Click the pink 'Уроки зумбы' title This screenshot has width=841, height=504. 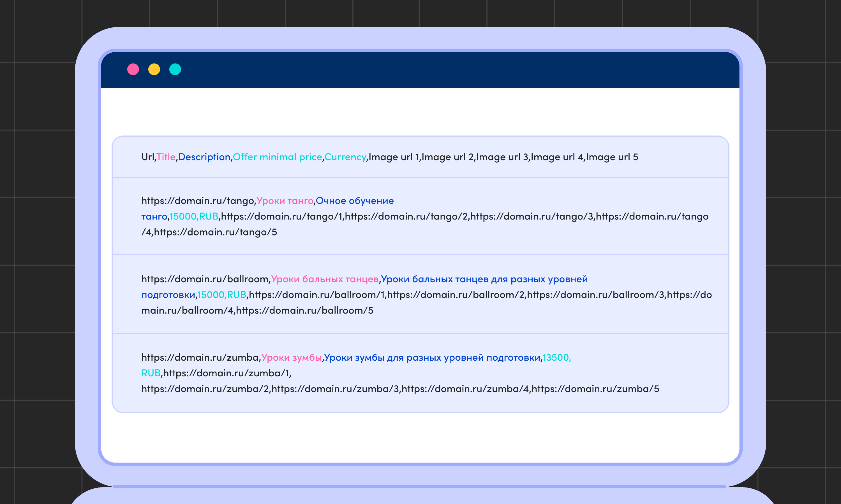pyautogui.click(x=291, y=357)
